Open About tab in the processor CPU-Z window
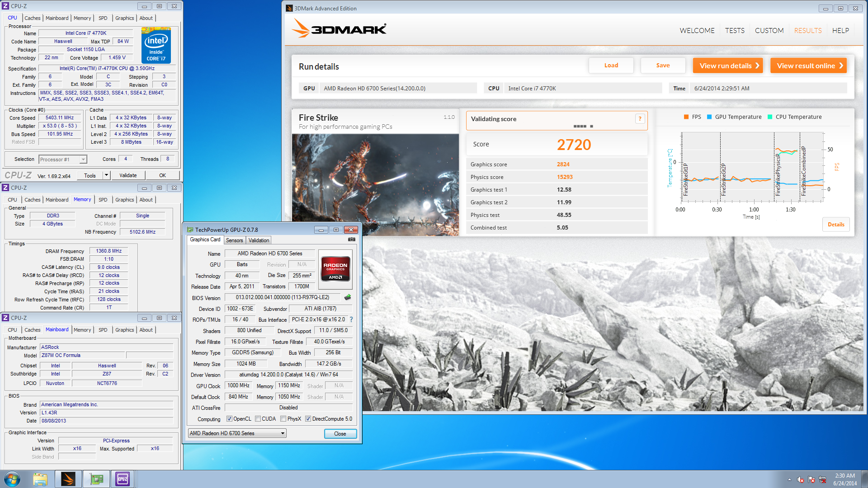Viewport: 868px width, 488px height. 146,18
